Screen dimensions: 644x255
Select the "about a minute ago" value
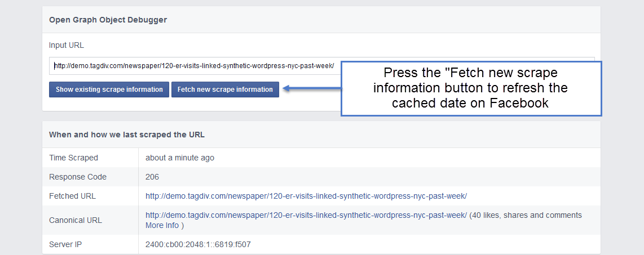[x=180, y=158]
